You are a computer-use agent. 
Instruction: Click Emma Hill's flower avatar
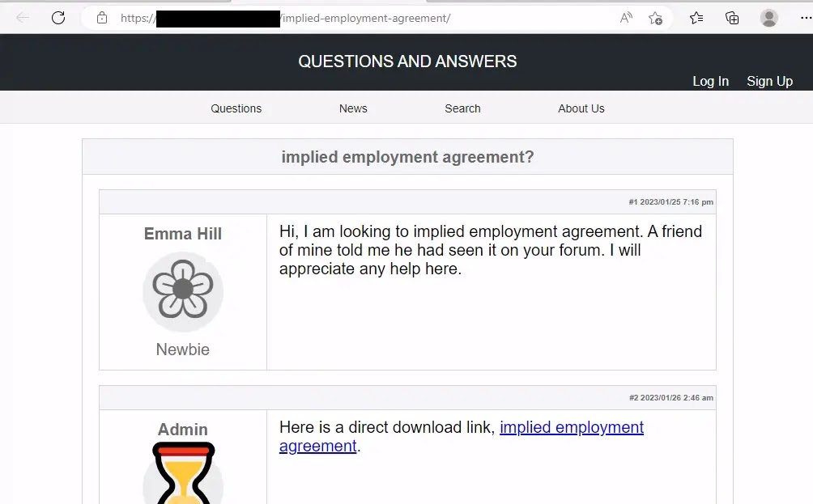click(x=183, y=291)
